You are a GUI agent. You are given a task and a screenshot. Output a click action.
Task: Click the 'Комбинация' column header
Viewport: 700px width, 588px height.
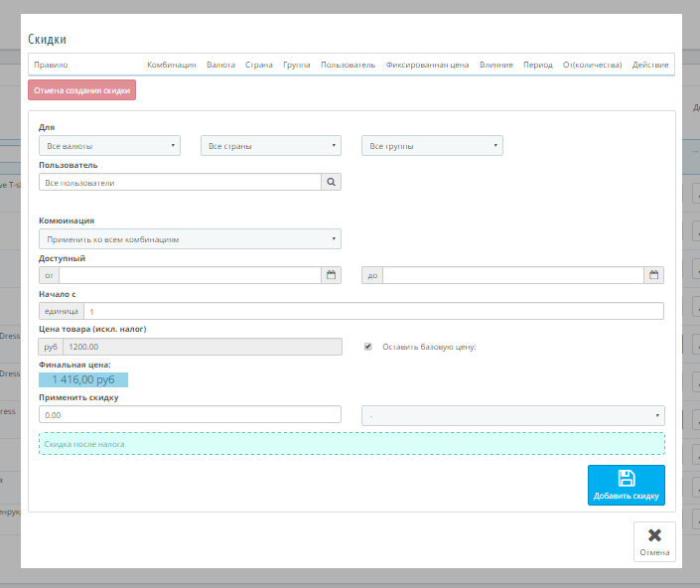point(171,65)
